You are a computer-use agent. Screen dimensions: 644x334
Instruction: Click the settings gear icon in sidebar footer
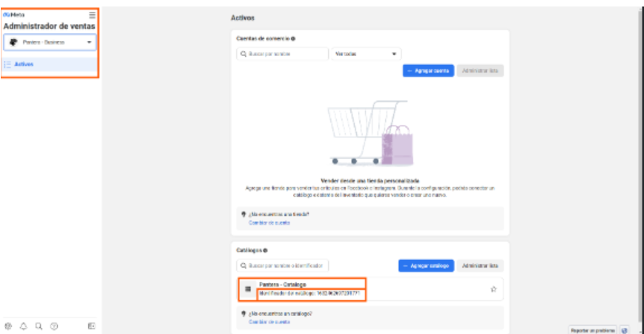point(8,326)
